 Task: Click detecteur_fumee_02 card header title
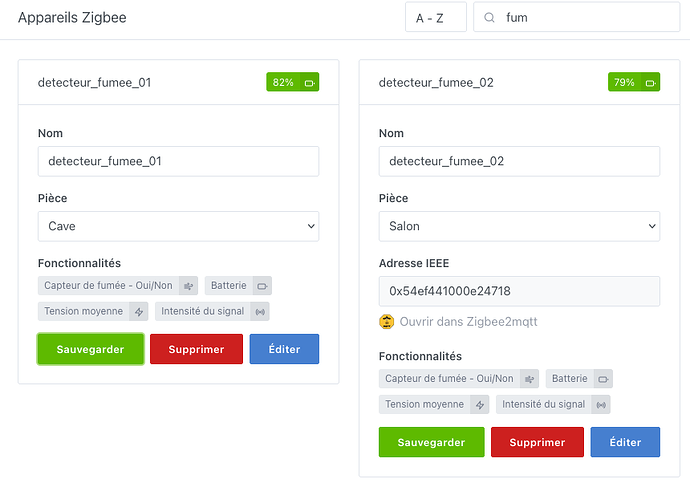[436, 83]
